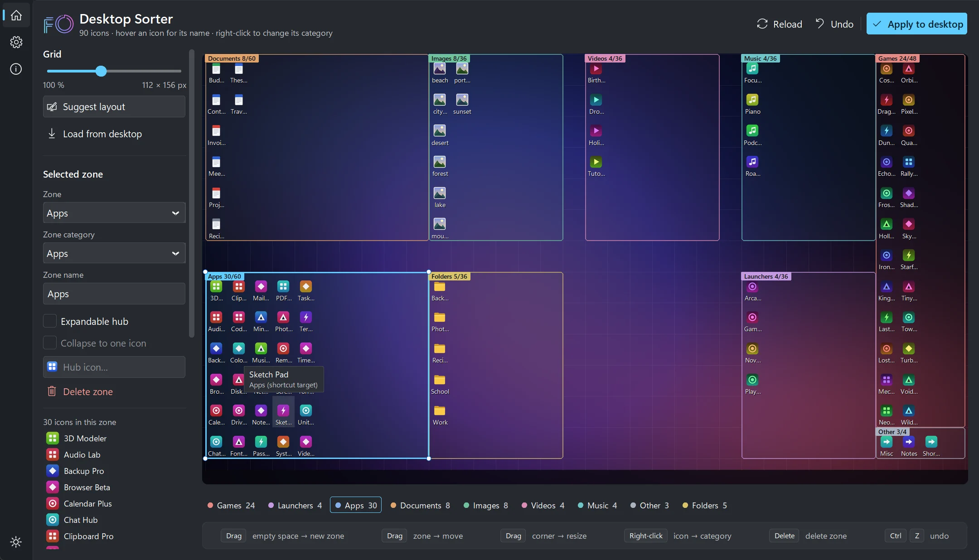Select the Misc shortcut icon
This screenshot has height=560, width=979.
tap(887, 447)
